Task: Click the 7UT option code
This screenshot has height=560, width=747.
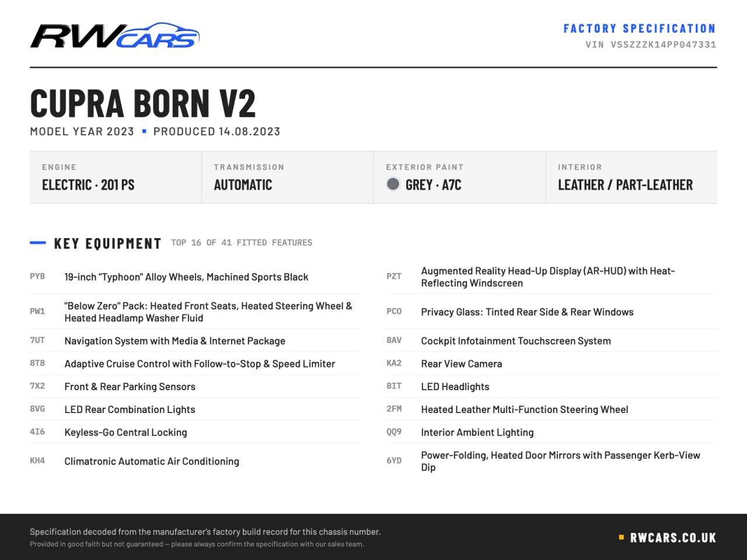Action: tap(37, 340)
